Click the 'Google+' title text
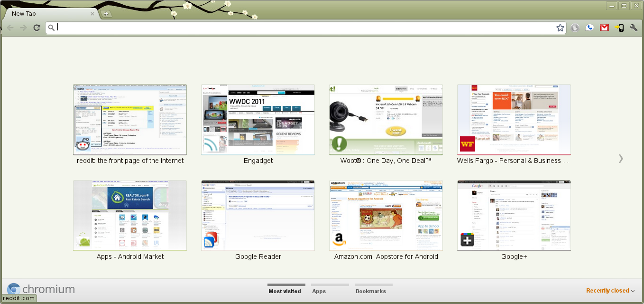This screenshot has height=304, width=644. (514, 256)
